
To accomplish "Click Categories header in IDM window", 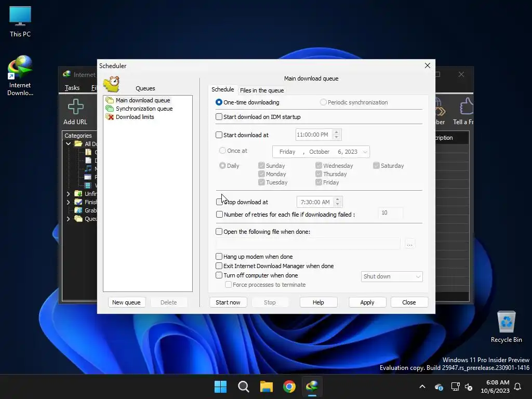I will (x=78, y=136).
